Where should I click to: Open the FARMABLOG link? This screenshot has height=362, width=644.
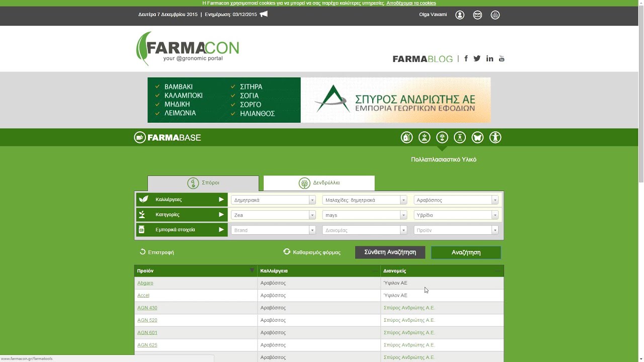[x=423, y=59]
